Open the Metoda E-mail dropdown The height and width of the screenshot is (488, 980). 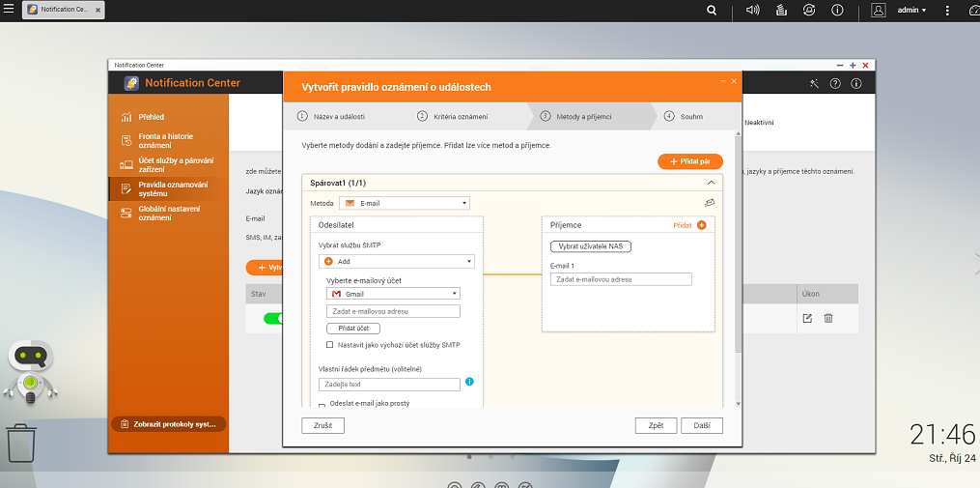point(405,203)
